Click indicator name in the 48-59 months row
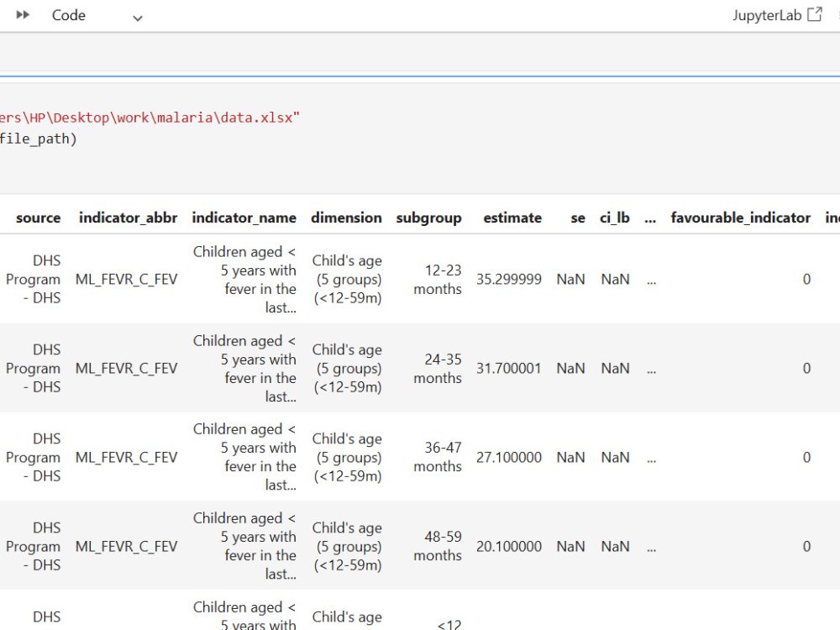 pyautogui.click(x=244, y=546)
